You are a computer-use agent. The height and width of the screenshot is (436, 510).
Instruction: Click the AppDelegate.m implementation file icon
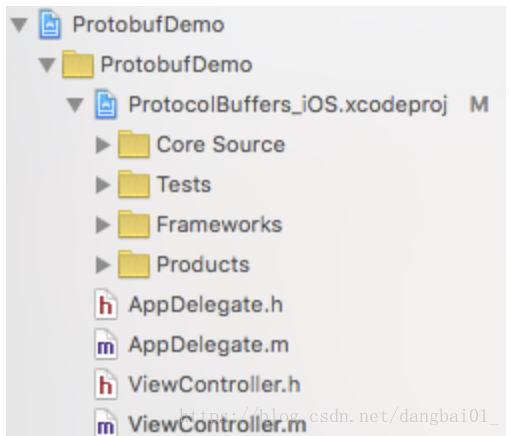tap(106, 344)
